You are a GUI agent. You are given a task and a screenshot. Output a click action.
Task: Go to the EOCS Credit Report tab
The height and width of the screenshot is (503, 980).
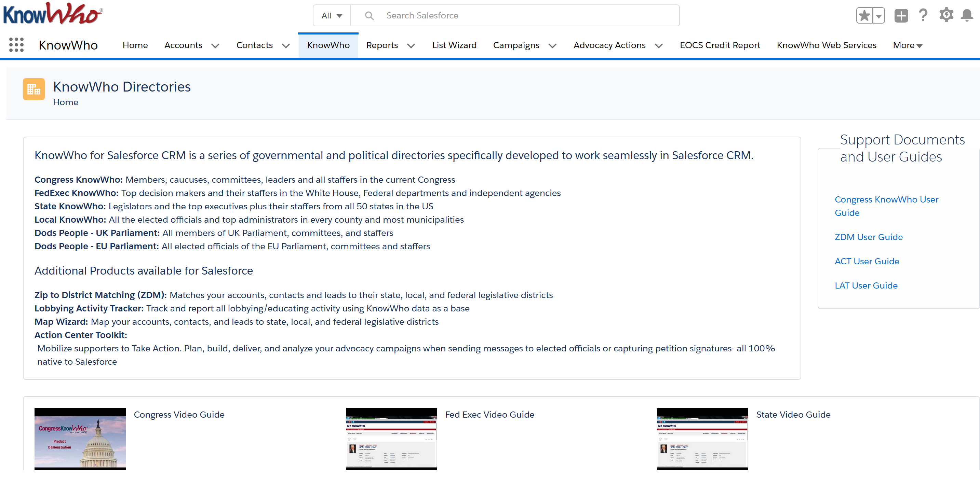click(x=720, y=45)
